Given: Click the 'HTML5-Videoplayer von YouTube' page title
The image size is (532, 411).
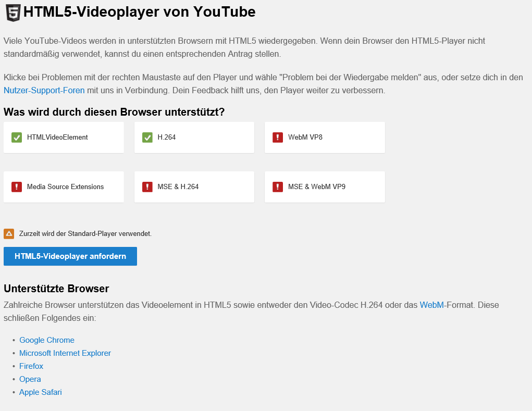Looking at the screenshot, I should tap(140, 12).
